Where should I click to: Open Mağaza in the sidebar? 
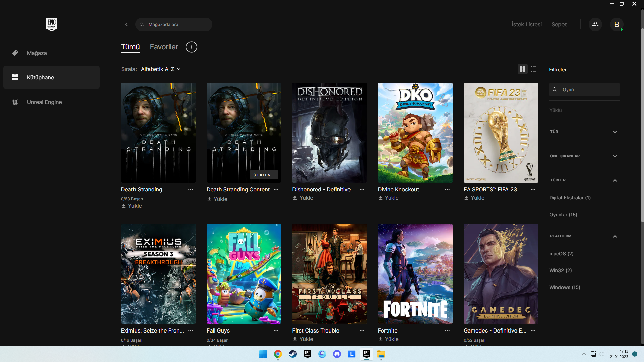click(x=37, y=53)
